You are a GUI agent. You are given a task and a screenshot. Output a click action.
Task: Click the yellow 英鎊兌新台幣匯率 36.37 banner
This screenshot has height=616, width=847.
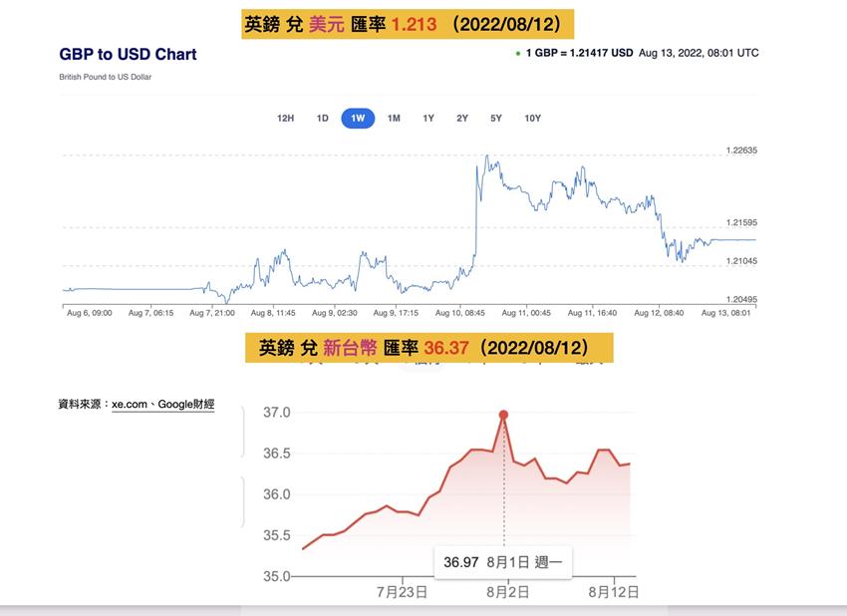(x=428, y=348)
